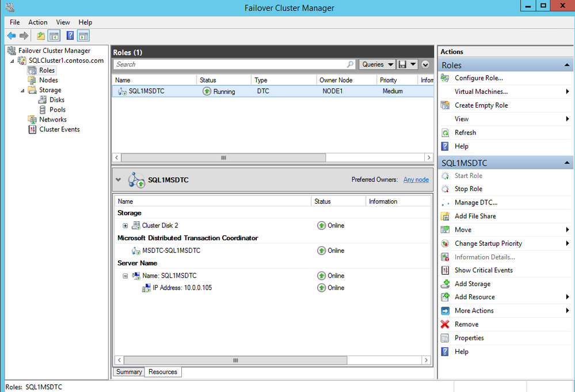Viewport: 575px width, 392px height.
Task: Select Nodes in the cluster tree
Action: (x=48, y=81)
